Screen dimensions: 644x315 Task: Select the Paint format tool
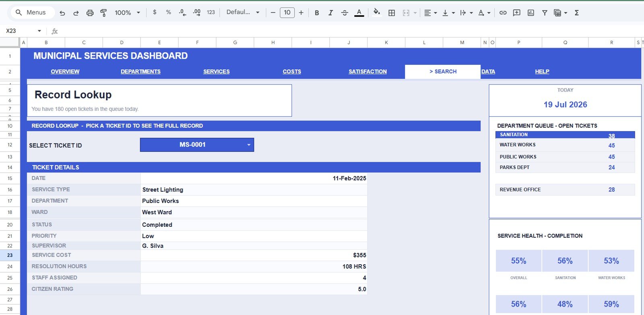(x=103, y=13)
